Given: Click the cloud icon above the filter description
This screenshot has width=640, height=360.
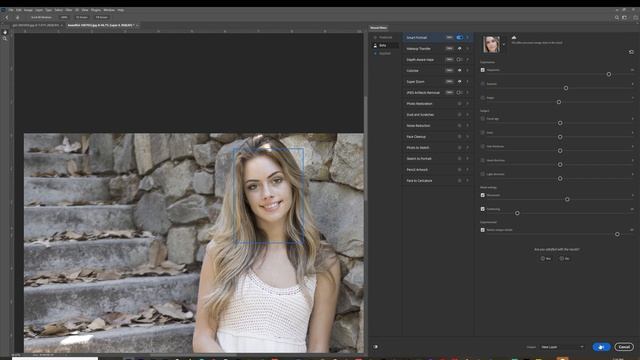Looking at the screenshot, I should (514, 37).
